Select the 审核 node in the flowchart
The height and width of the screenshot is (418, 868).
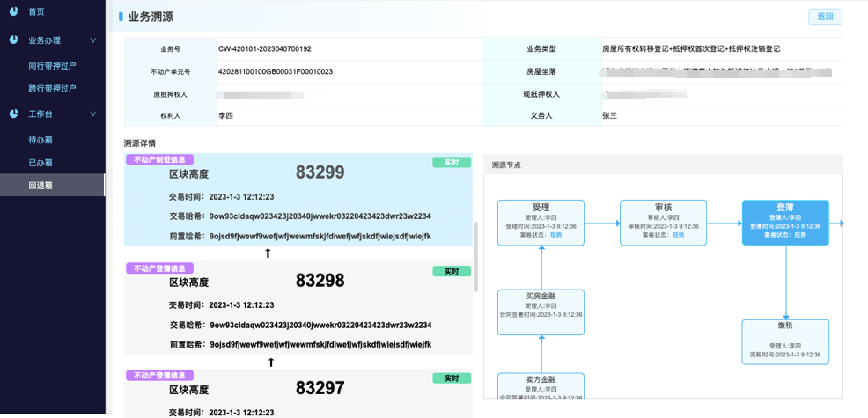pos(663,222)
